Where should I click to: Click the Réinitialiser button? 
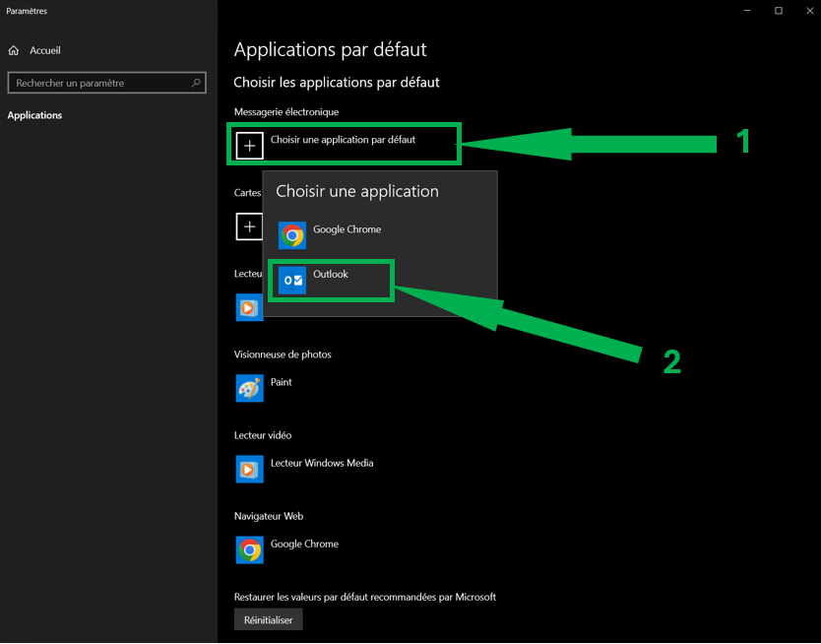pyautogui.click(x=268, y=620)
